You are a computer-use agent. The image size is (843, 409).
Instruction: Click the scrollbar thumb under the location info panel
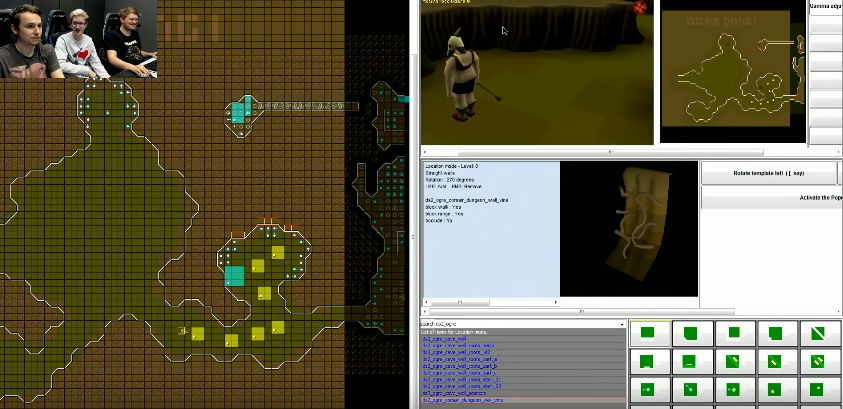pyautogui.click(x=460, y=303)
